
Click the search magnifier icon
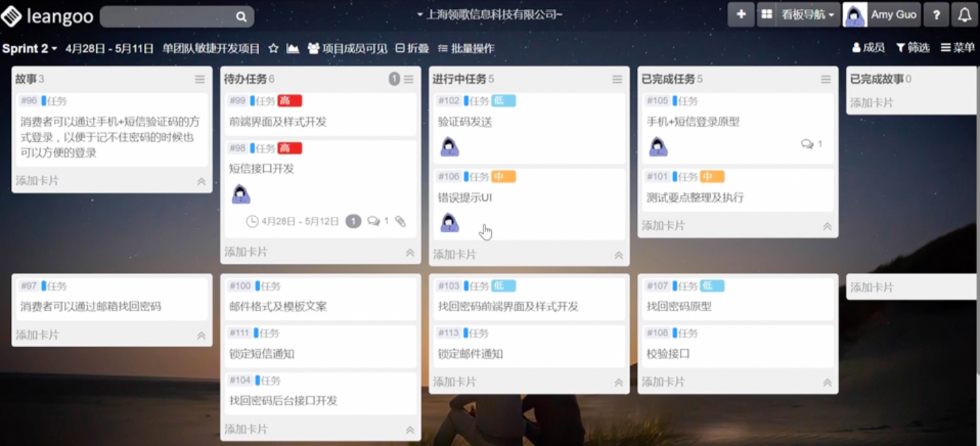(241, 16)
